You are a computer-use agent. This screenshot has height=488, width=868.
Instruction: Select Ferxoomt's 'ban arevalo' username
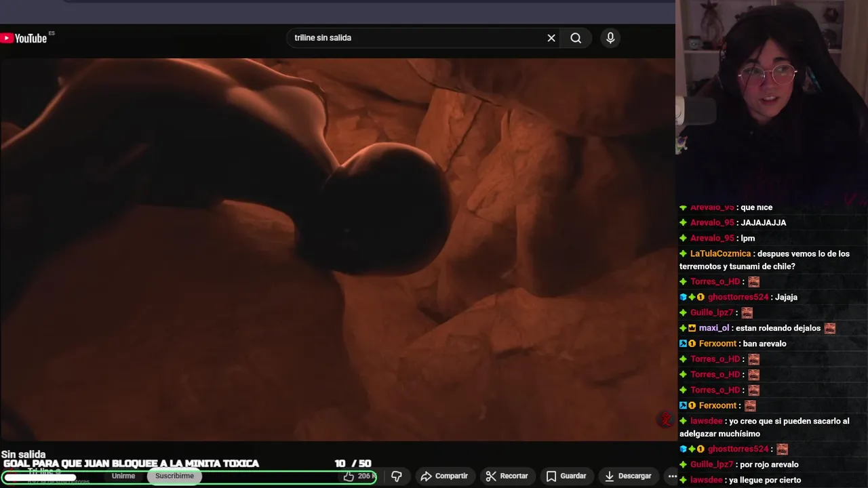(x=717, y=344)
